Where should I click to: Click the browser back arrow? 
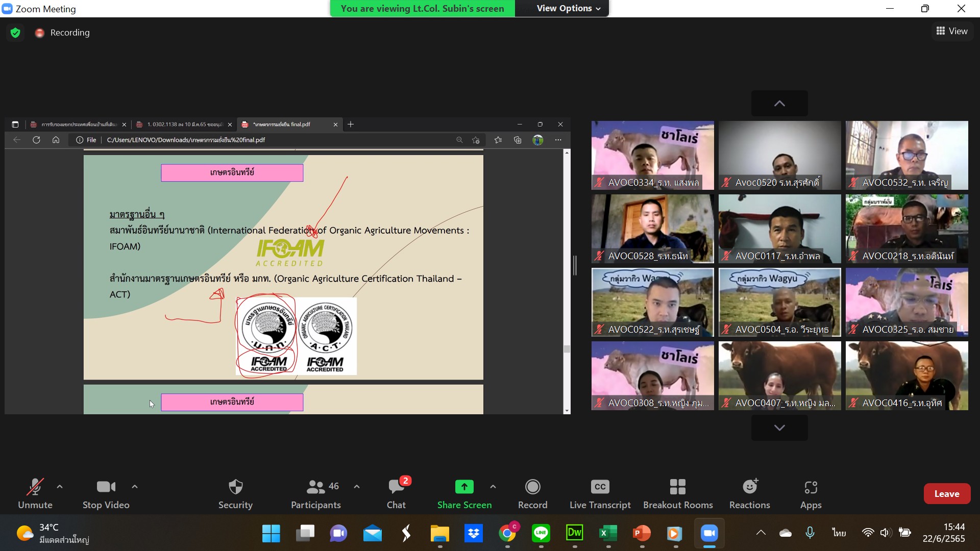17,140
